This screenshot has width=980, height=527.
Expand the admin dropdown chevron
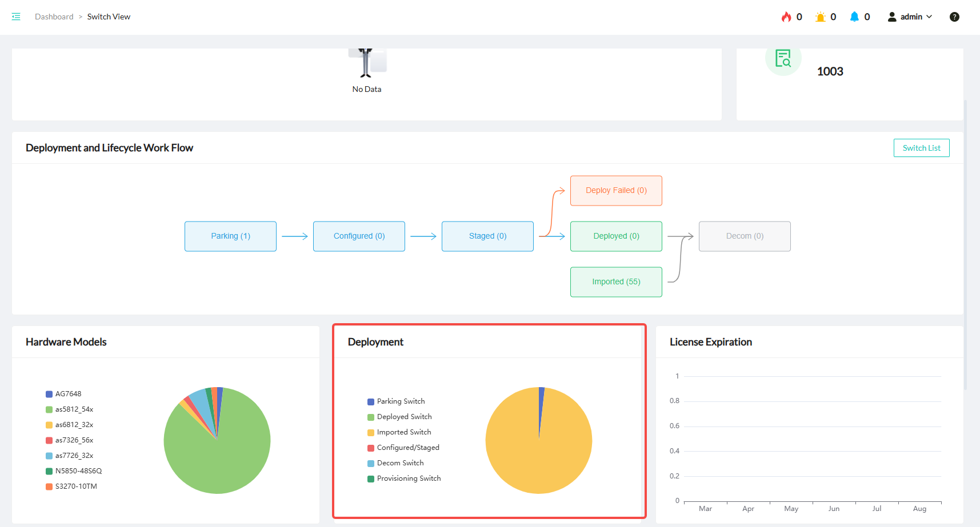(x=929, y=17)
